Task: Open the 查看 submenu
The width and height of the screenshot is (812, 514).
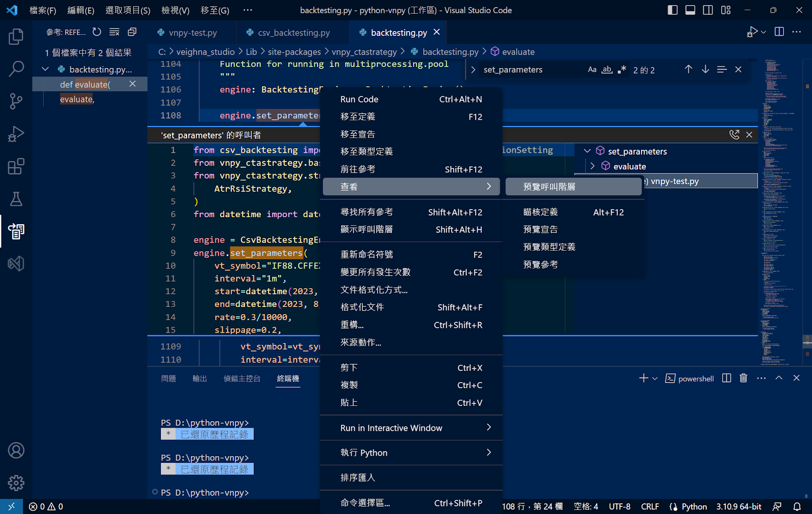Action: tap(412, 186)
